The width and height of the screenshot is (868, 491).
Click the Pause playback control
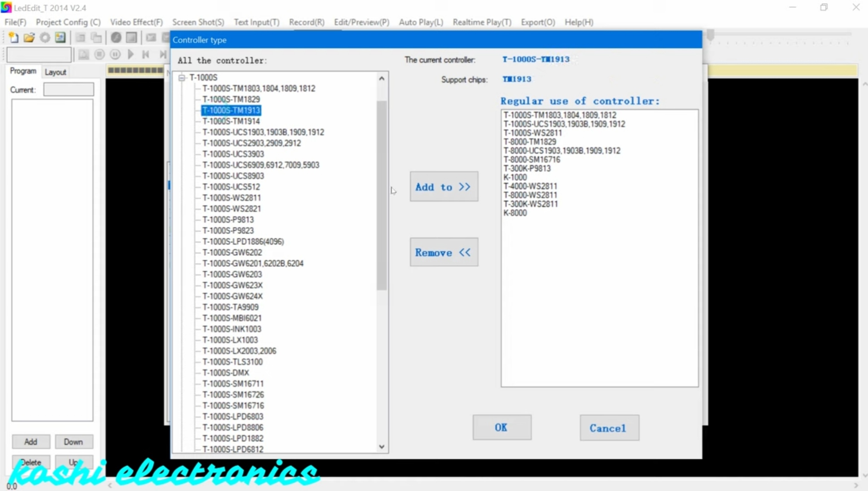pos(115,55)
